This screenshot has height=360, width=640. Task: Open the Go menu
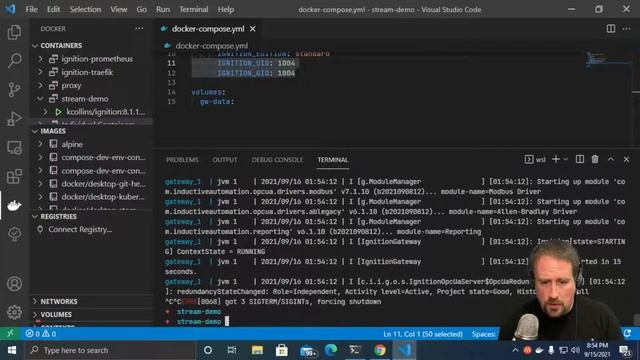pyautogui.click(x=141, y=9)
